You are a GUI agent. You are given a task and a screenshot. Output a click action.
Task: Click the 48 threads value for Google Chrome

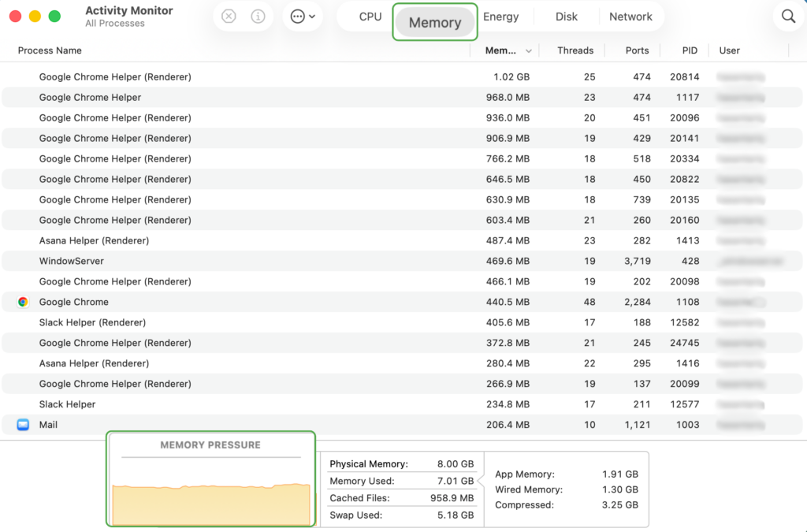(589, 302)
